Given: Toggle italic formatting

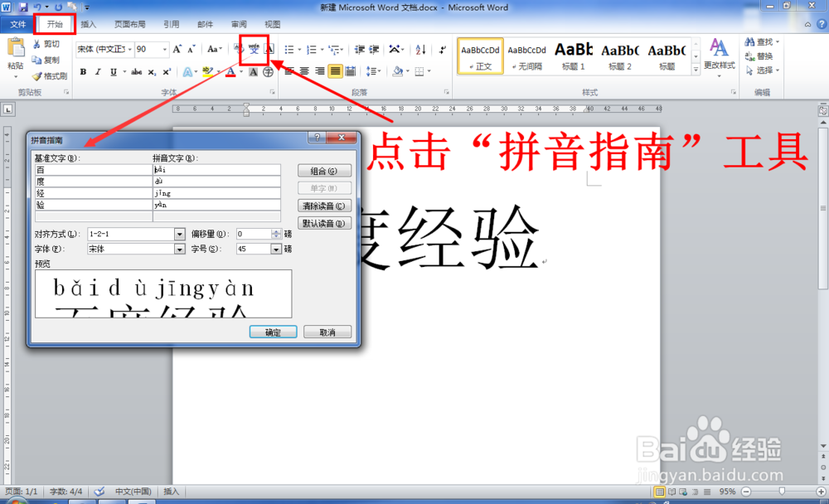Looking at the screenshot, I should pos(97,71).
